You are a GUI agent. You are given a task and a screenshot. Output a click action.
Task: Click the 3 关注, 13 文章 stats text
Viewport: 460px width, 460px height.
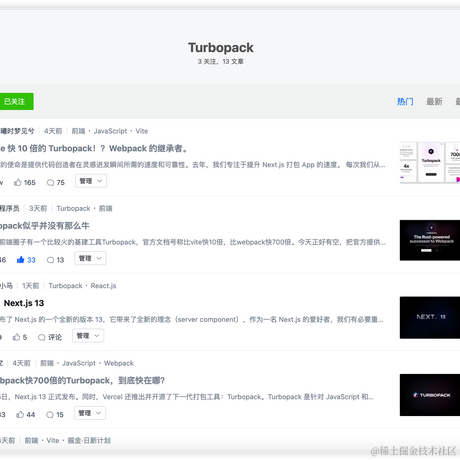(x=221, y=62)
